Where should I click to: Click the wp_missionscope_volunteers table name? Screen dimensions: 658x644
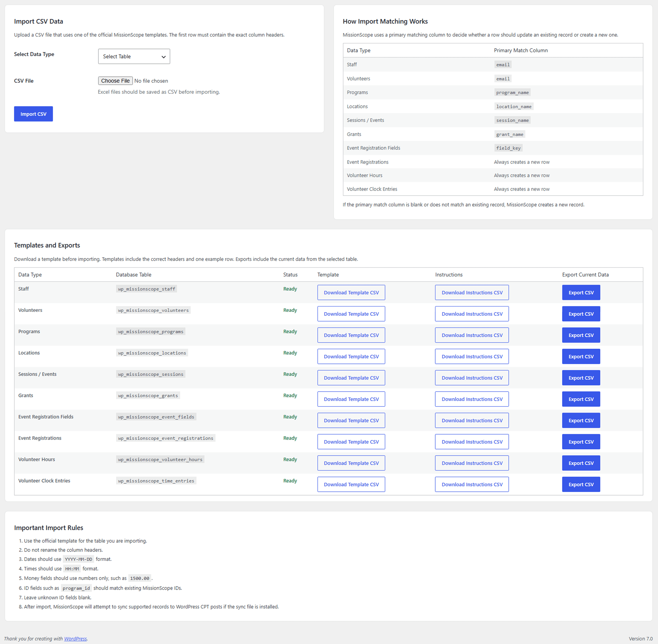click(x=153, y=310)
